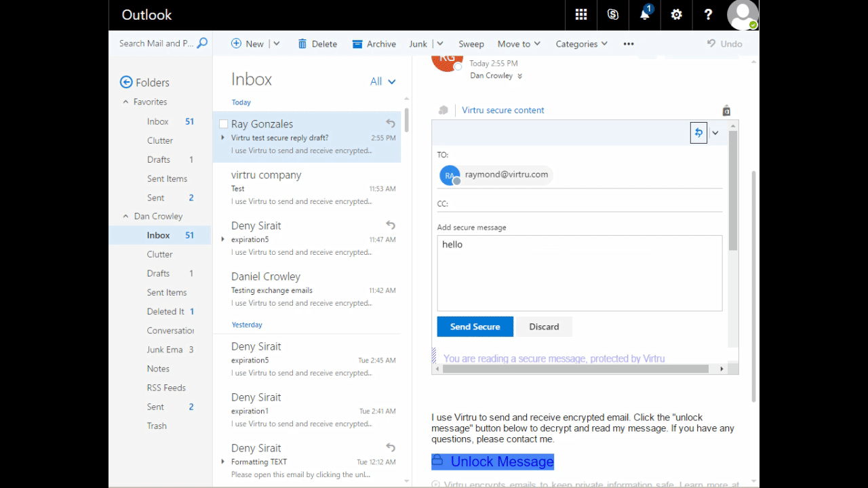This screenshot has height=488, width=868.
Task: Open the New dropdown arrow
Action: coord(276,43)
